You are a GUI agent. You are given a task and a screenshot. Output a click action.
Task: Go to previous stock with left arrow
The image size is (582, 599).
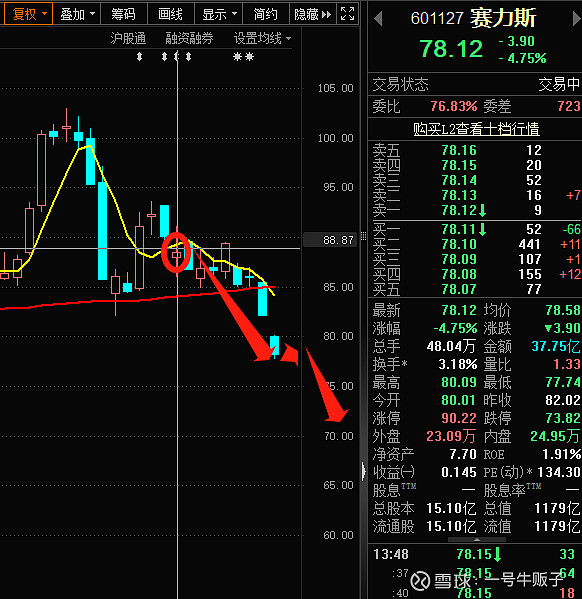(378, 18)
